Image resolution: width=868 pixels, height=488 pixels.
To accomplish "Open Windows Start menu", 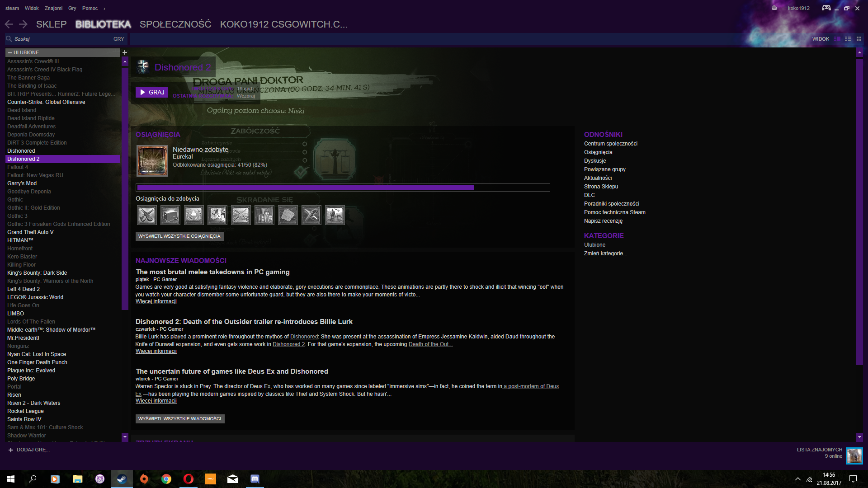I will (11, 479).
